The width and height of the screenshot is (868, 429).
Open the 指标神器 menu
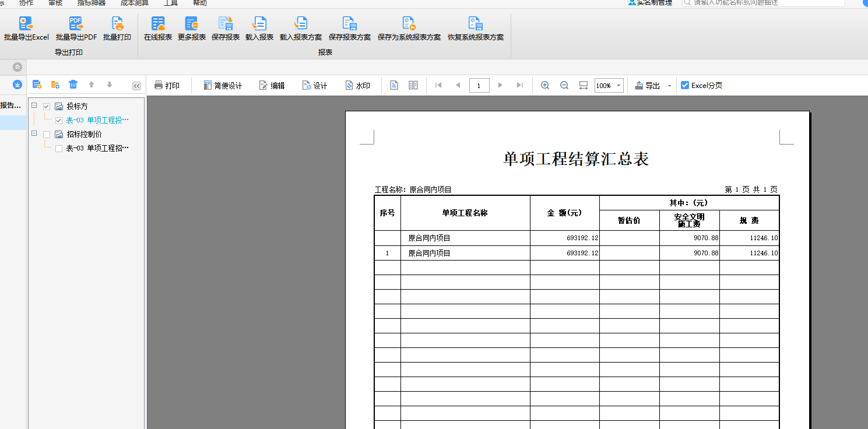92,3
